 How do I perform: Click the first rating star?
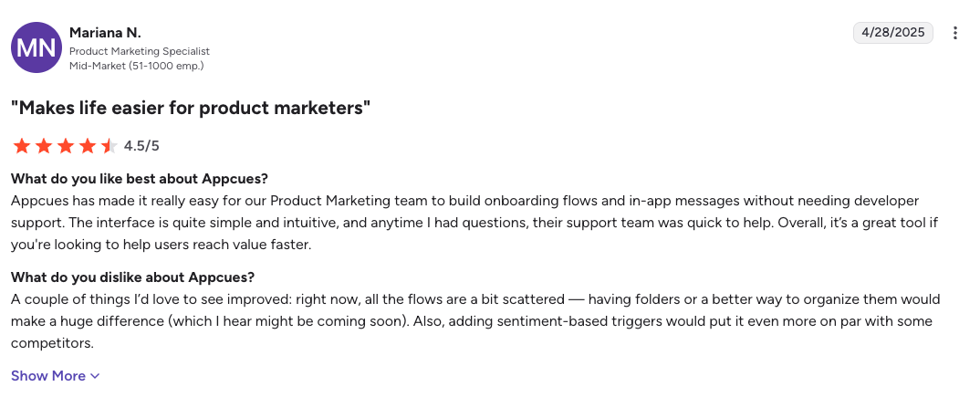pyautogui.click(x=21, y=146)
